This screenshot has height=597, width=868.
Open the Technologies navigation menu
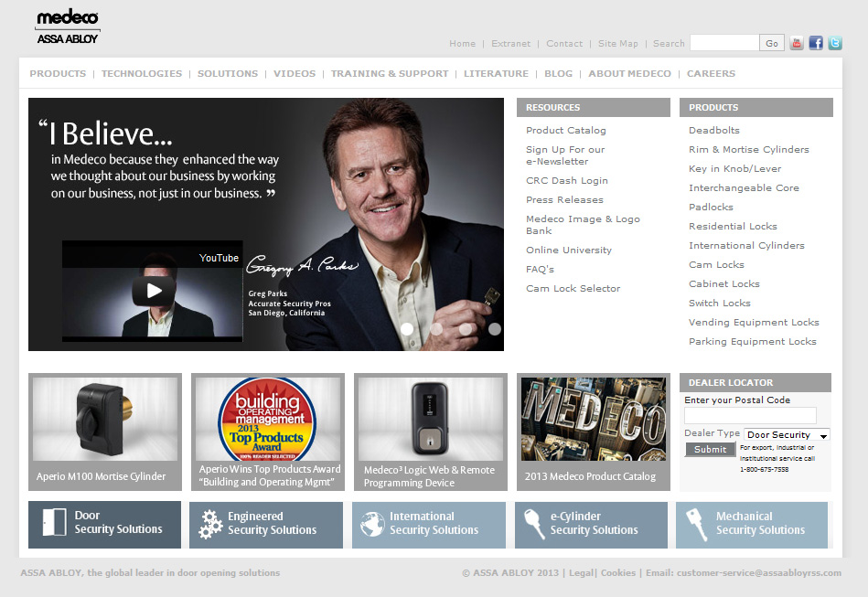142,74
